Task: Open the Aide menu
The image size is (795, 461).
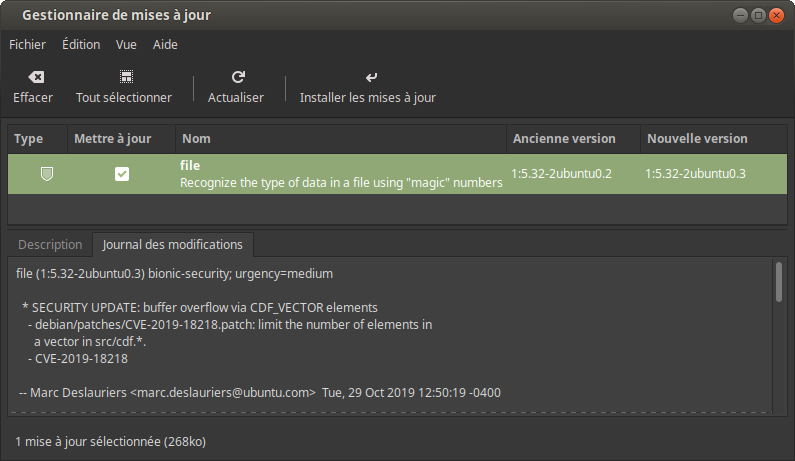Action: point(165,45)
